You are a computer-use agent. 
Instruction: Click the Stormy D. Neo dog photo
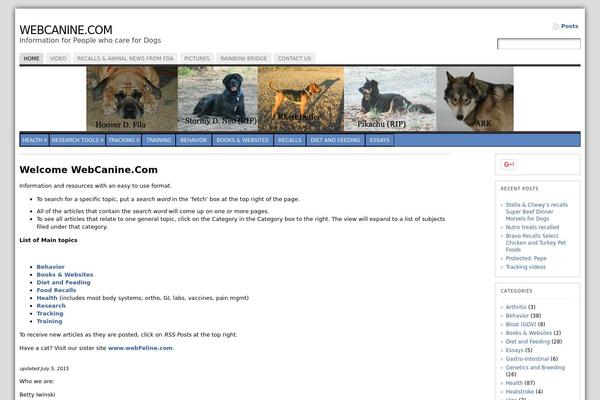tap(218, 99)
